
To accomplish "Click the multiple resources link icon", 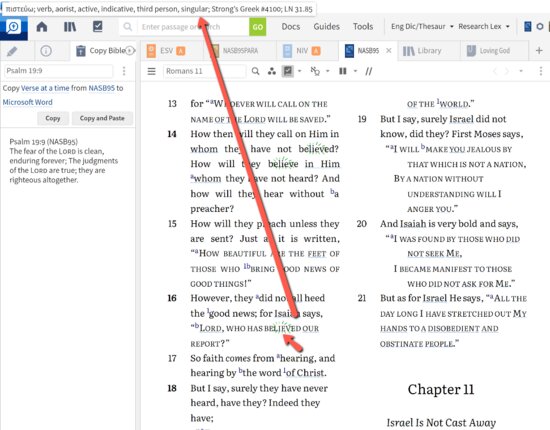I will point(315,72).
